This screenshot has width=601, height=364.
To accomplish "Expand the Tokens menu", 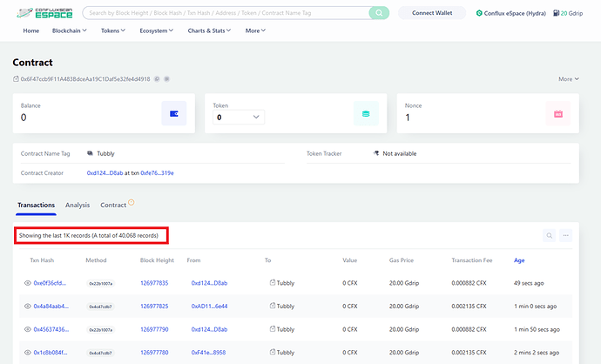I will pos(113,30).
